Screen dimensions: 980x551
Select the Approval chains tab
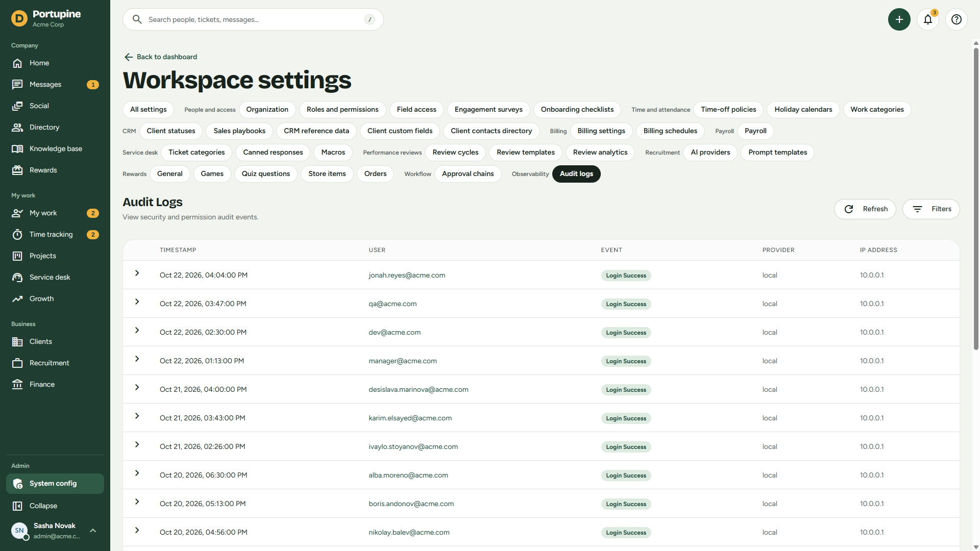468,174
